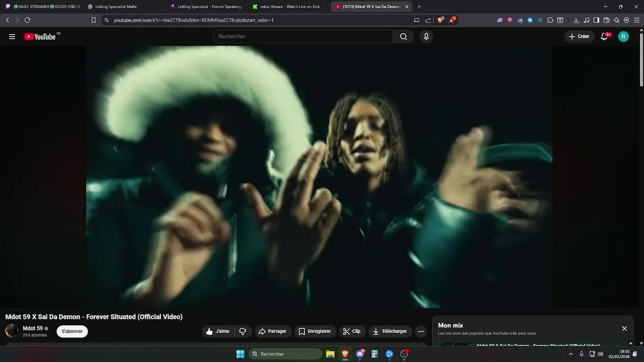Click the YouTube search magnifier button
This screenshot has height=362, width=644.
404,36
